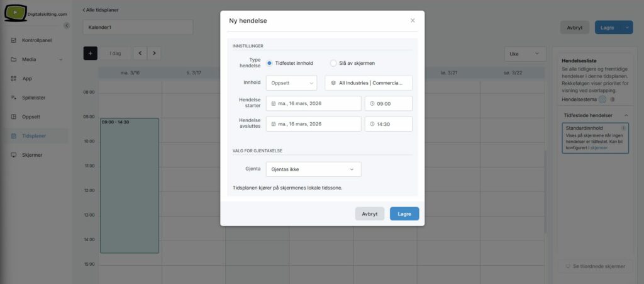
Task: Go to previous week arrow
Action: (x=140, y=54)
